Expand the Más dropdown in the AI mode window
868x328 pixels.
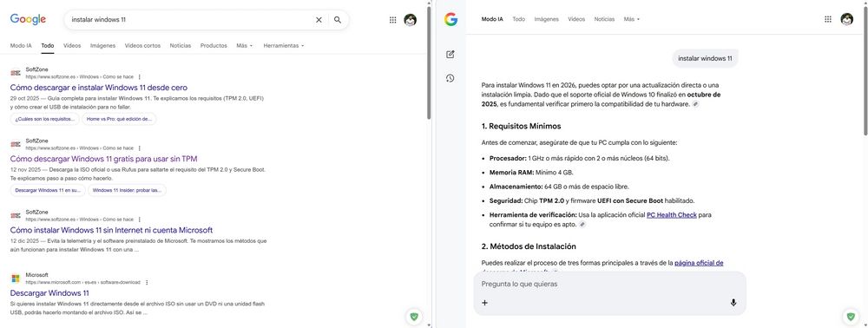(x=632, y=19)
